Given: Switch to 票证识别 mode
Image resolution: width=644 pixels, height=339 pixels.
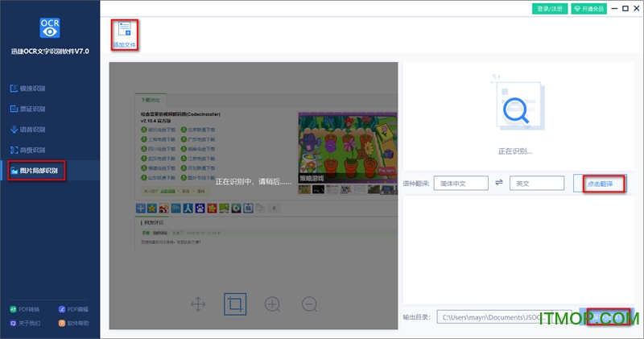Looking at the screenshot, I should point(32,108).
